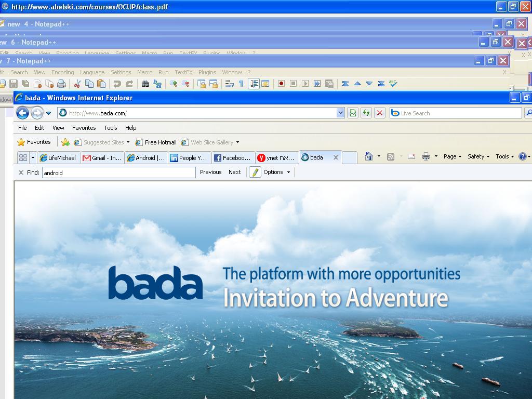Click the Read Mail icon
532x399 pixels.
pos(411,156)
